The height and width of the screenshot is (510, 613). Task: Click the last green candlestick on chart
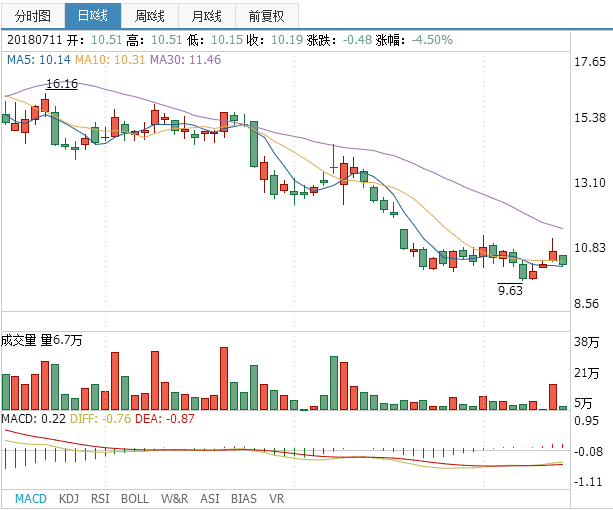[x=563, y=260]
